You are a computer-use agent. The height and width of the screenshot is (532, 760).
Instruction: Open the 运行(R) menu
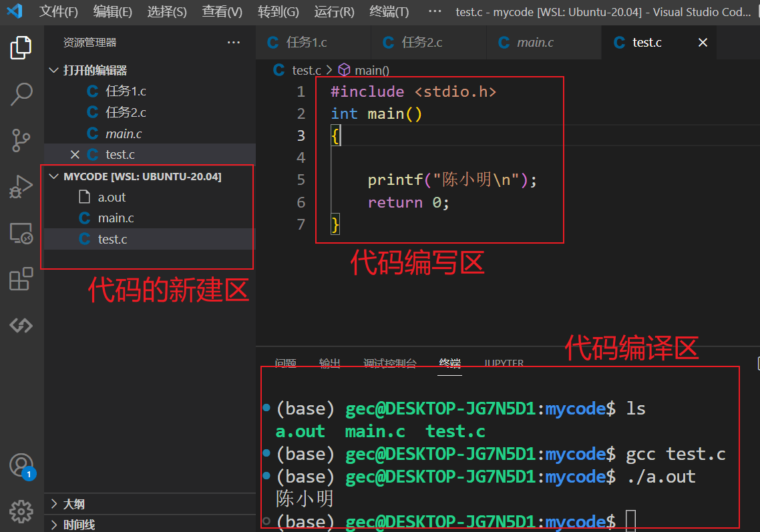pyautogui.click(x=334, y=11)
